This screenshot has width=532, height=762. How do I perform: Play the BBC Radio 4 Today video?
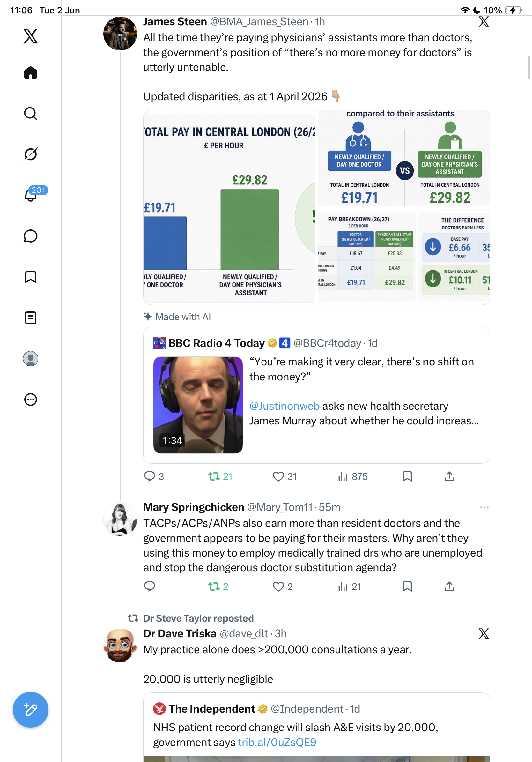pyautogui.click(x=198, y=405)
